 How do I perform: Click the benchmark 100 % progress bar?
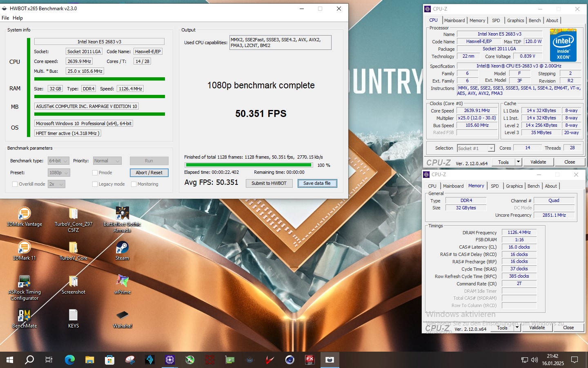coord(249,165)
